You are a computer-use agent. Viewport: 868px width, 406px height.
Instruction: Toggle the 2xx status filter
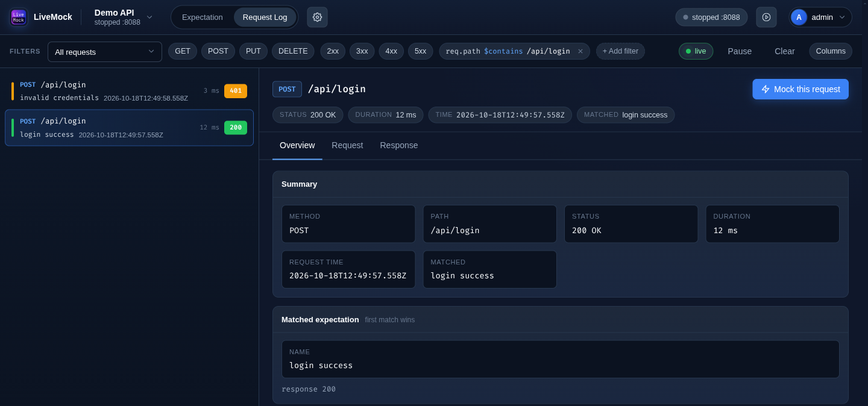(333, 51)
